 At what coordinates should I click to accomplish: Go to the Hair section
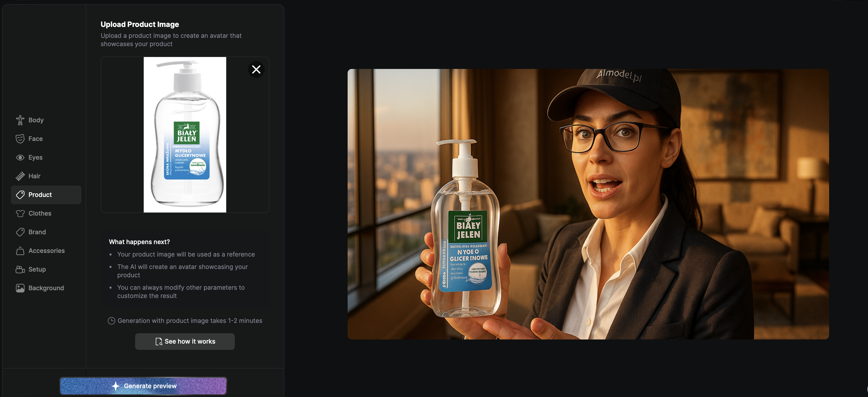click(x=46, y=176)
